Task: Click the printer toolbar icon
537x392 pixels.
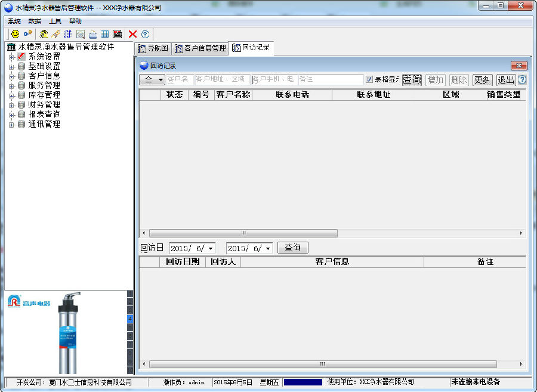Action: [92, 34]
